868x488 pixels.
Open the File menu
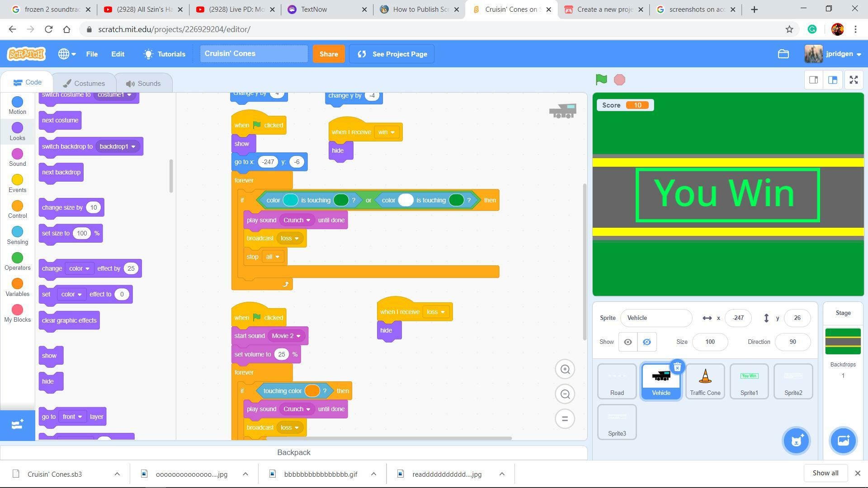click(92, 54)
